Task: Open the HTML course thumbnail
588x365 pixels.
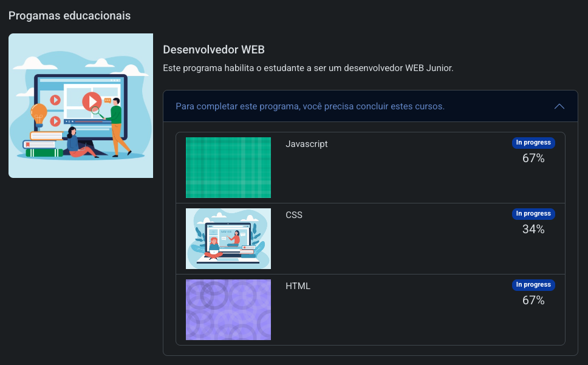Action: pos(228,310)
